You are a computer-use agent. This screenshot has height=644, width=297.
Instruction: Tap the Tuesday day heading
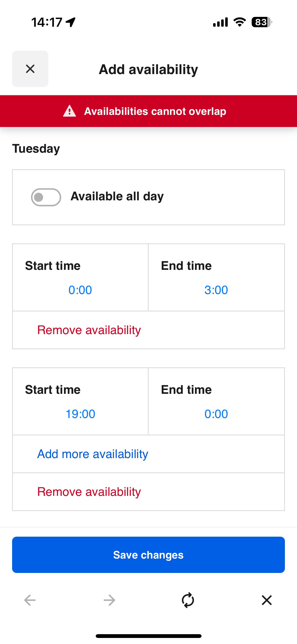click(x=36, y=148)
